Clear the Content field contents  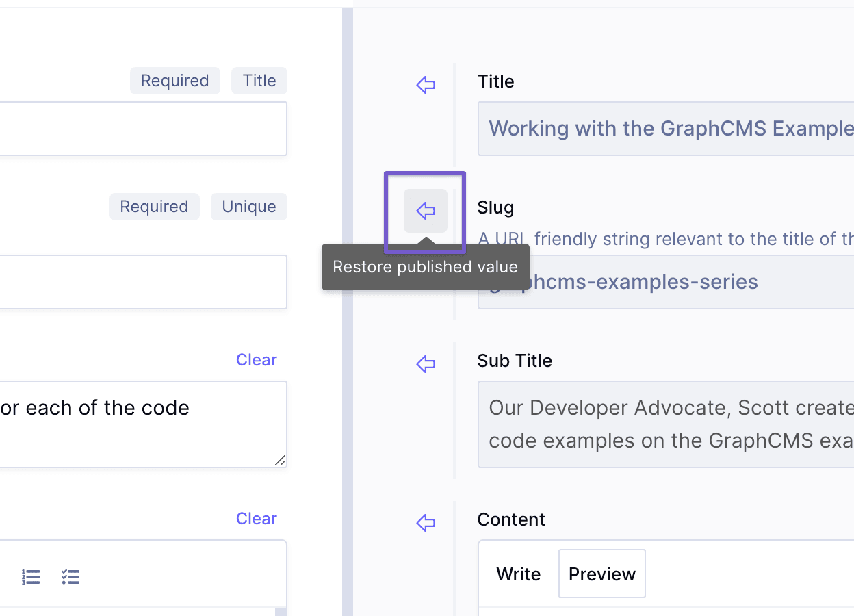(x=256, y=518)
